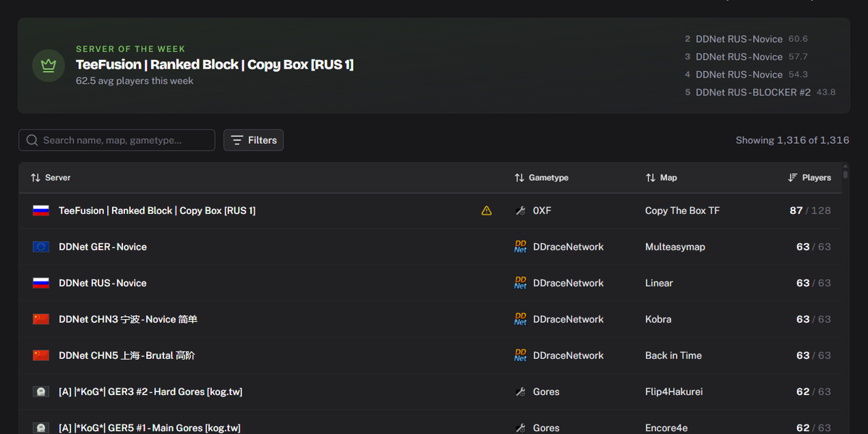
Task: Click wrench icon beside Gores in Flip4Hakurei row
Action: click(x=520, y=391)
